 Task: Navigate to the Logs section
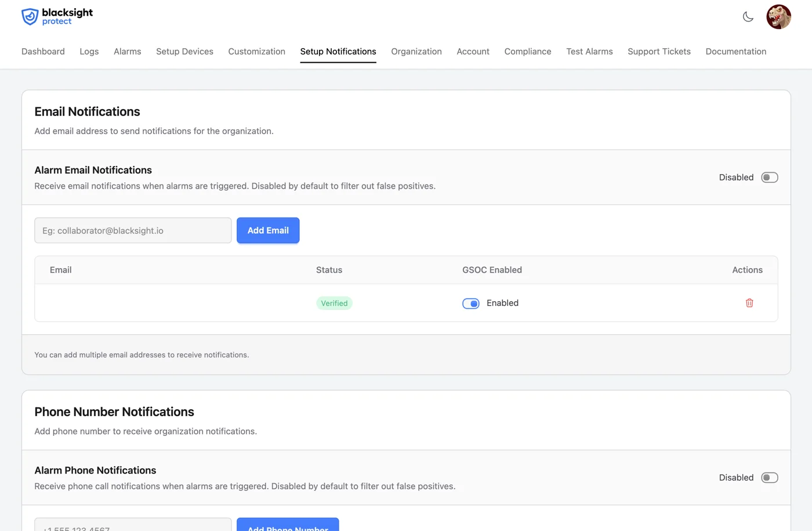(x=89, y=52)
